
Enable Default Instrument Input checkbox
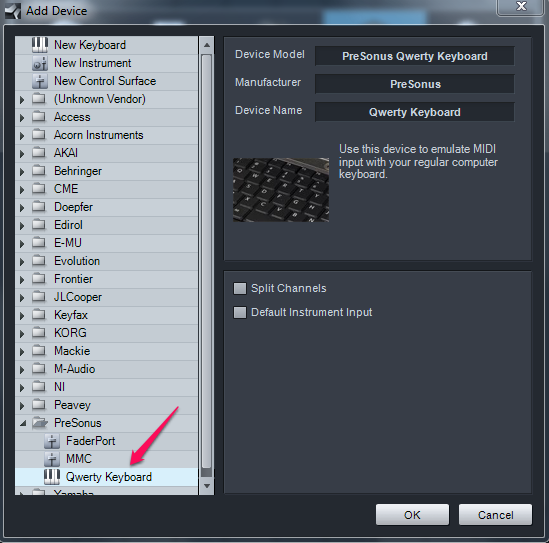[240, 312]
